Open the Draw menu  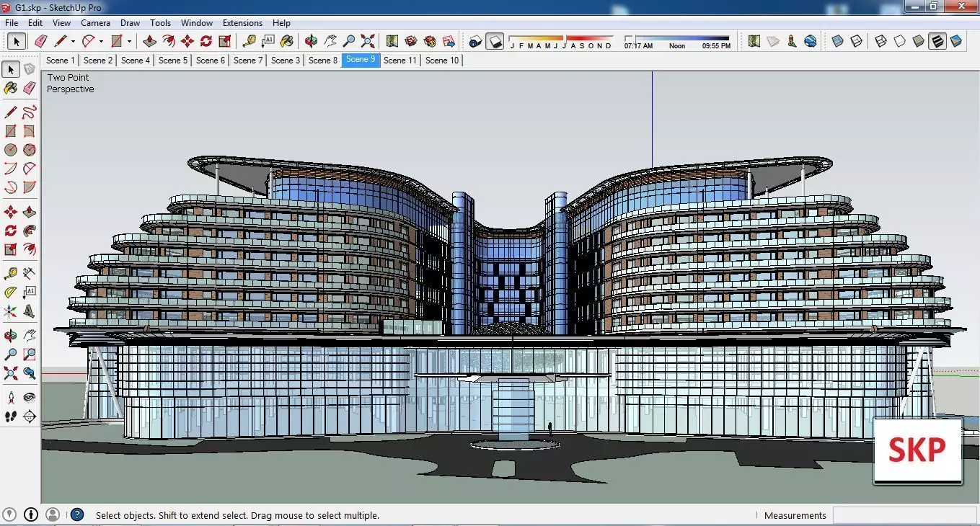click(130, 23)
